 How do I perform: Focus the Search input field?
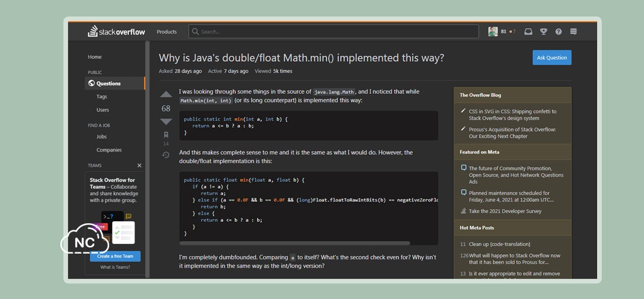tap(333, 32)
